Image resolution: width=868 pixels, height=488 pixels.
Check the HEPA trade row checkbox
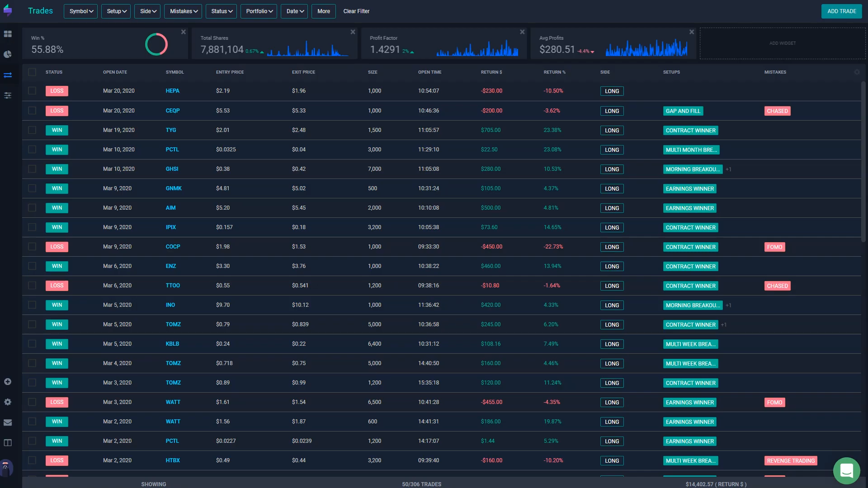(x=32, y=91)
